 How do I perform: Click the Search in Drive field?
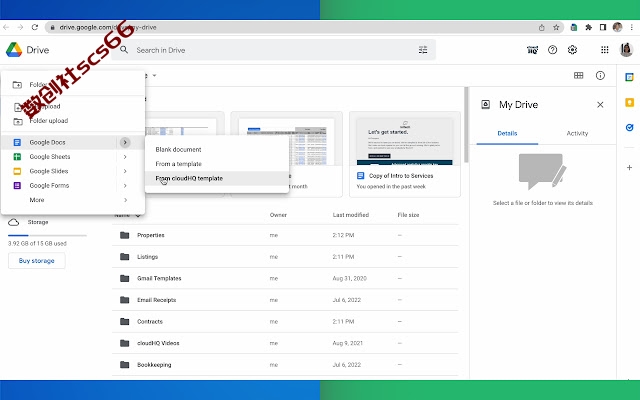click(273, 50)
